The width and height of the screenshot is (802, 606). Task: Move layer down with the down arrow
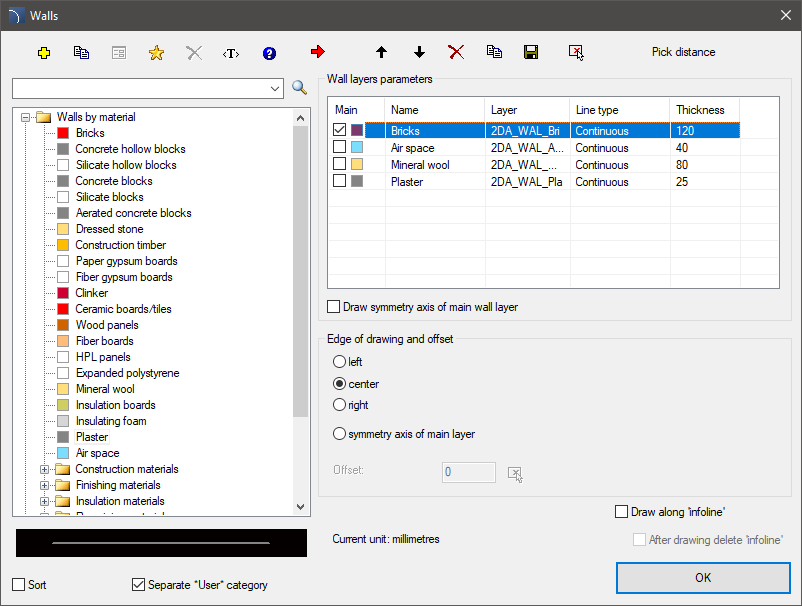click(x=419, y=52)
